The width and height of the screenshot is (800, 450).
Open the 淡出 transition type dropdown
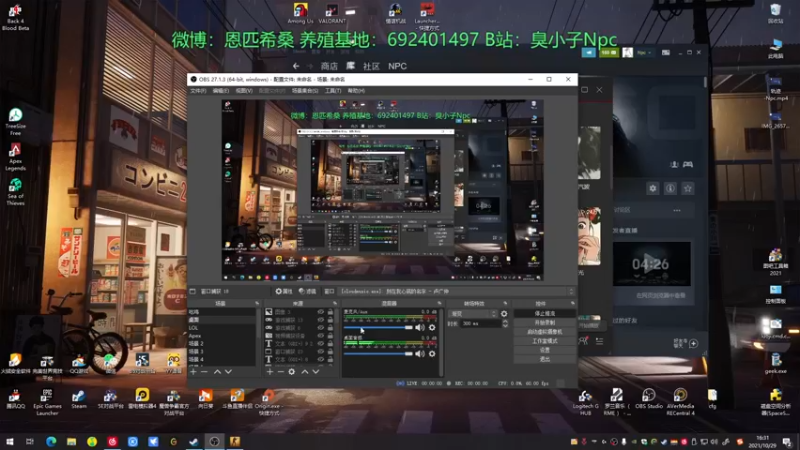tap(473, 314)
